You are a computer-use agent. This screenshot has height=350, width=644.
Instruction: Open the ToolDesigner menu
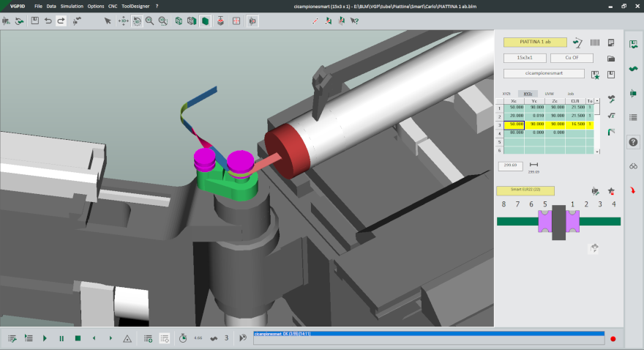(x=135, y=5)
